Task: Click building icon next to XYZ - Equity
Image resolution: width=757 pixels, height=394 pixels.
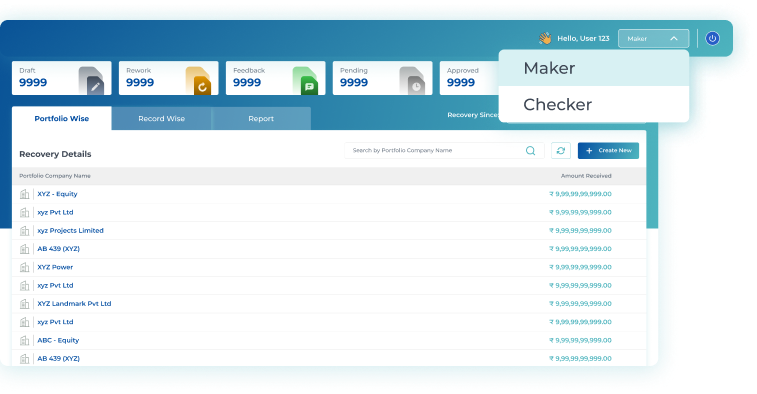Action: [25, 194]
